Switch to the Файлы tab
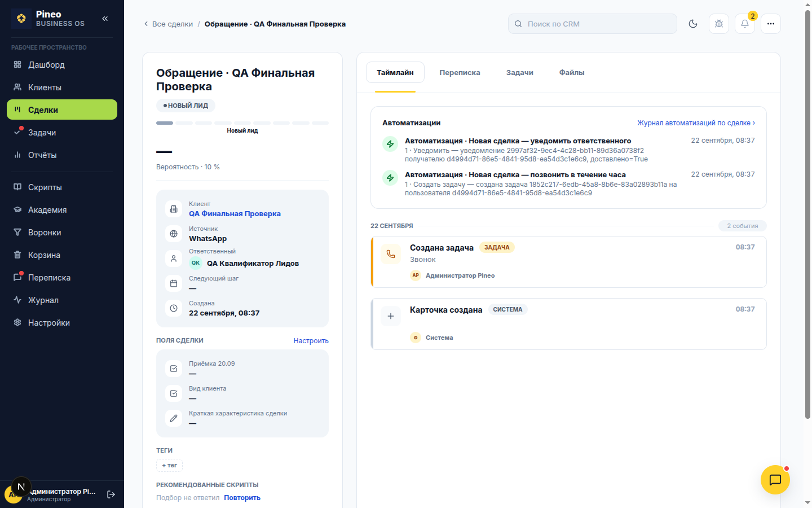812x508 pixels. tap(572, 72)
